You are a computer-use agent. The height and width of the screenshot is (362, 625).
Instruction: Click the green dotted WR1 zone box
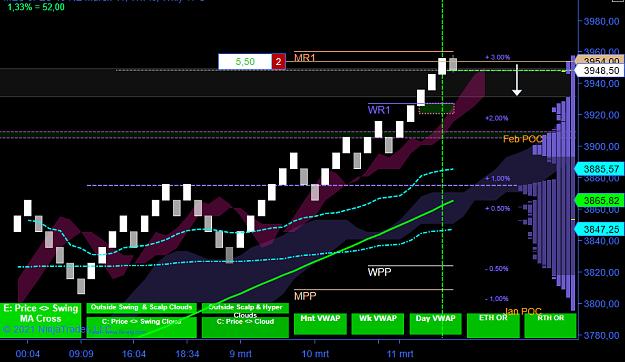(437, 109)
